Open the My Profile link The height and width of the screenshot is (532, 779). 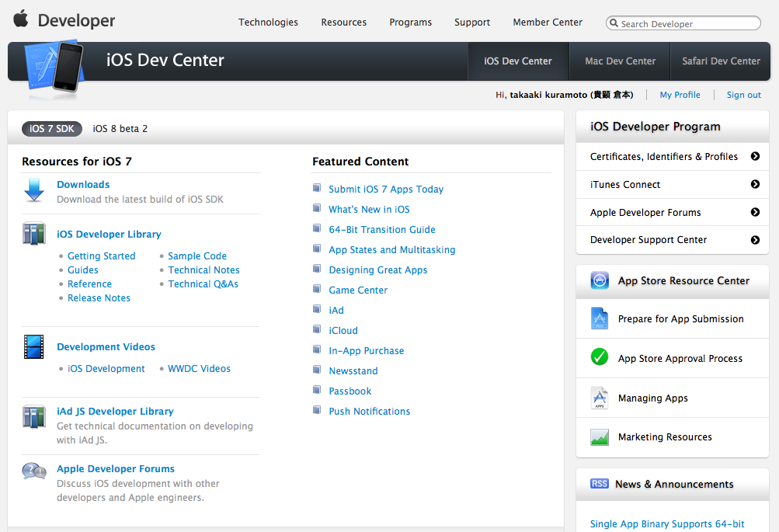click(680, 95)
